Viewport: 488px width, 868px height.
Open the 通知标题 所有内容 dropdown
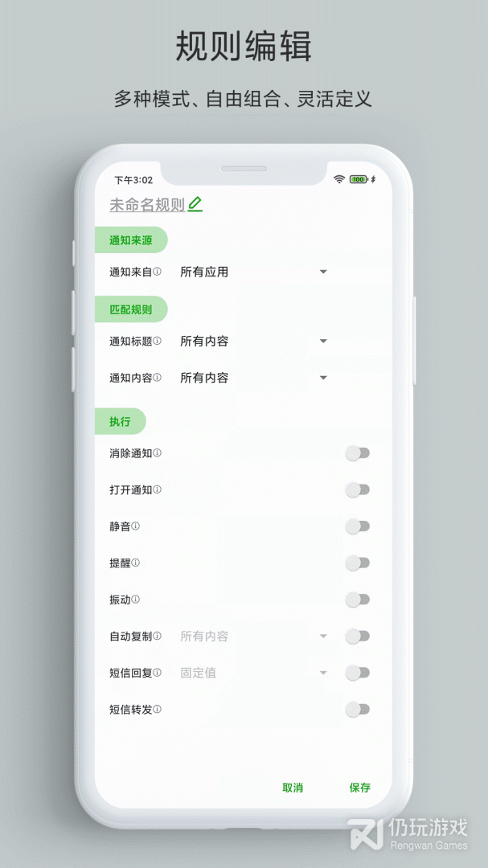coord(254,341)
